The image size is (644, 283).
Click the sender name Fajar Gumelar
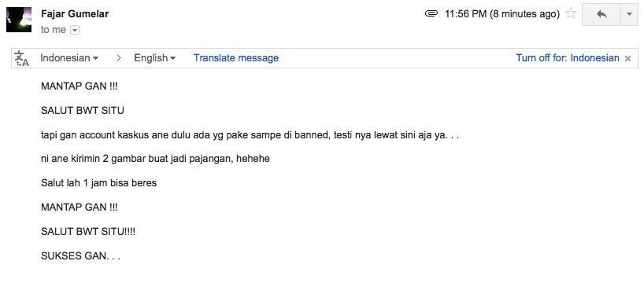point(75,14)
